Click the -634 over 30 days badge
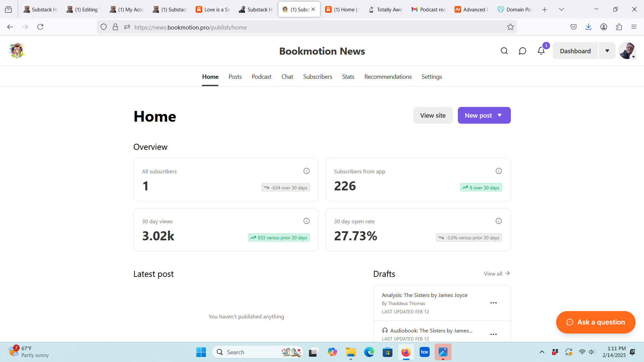 coord(285,188)
